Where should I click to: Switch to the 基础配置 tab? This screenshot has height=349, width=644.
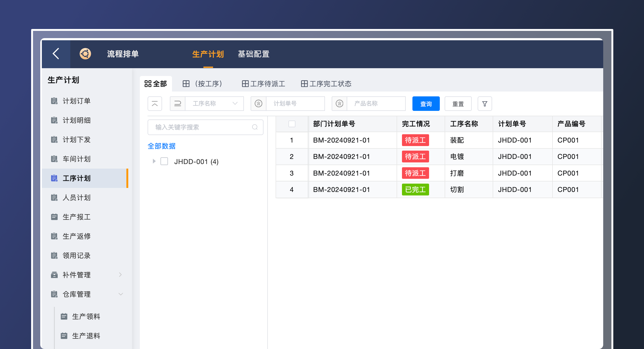[254, 54]
